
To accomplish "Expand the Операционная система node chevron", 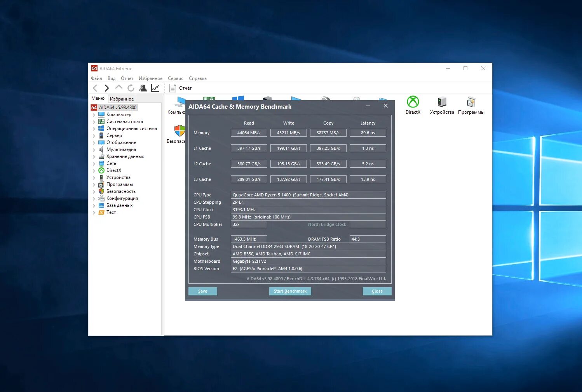I will point(94,129).
